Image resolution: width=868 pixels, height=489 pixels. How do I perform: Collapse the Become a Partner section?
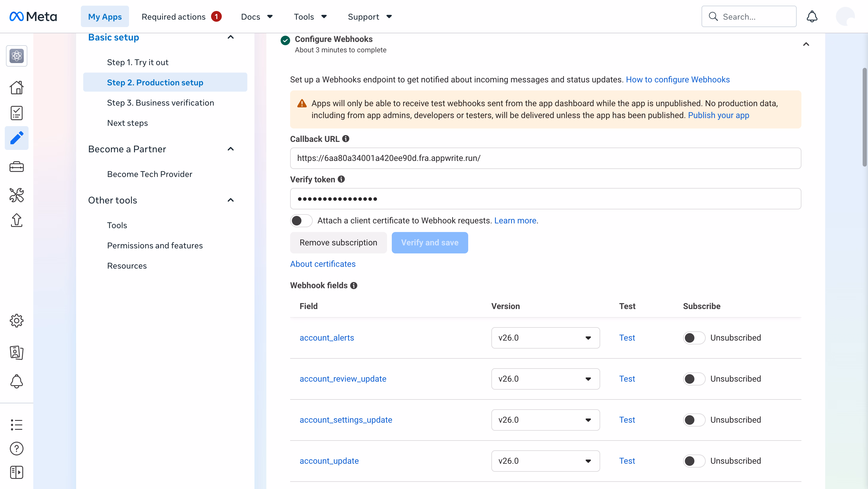[x=230, y=149]
